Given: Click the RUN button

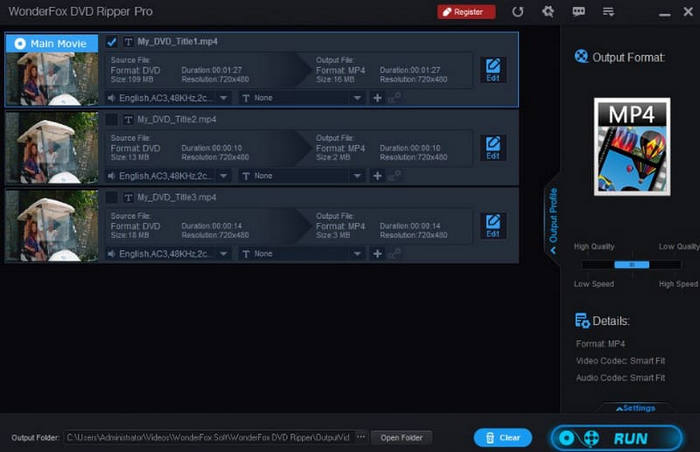Looking at the screenshot, I should (617, 438).
